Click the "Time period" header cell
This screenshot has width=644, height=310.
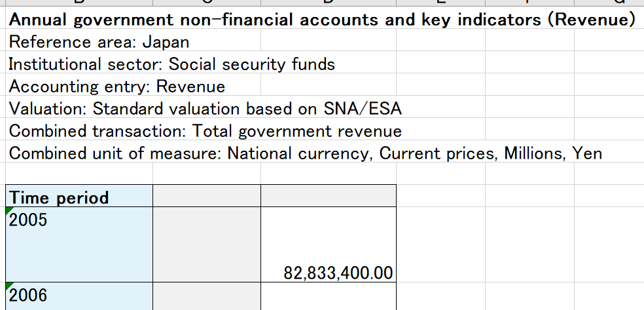pyautogui.click(x=79, y=197)
